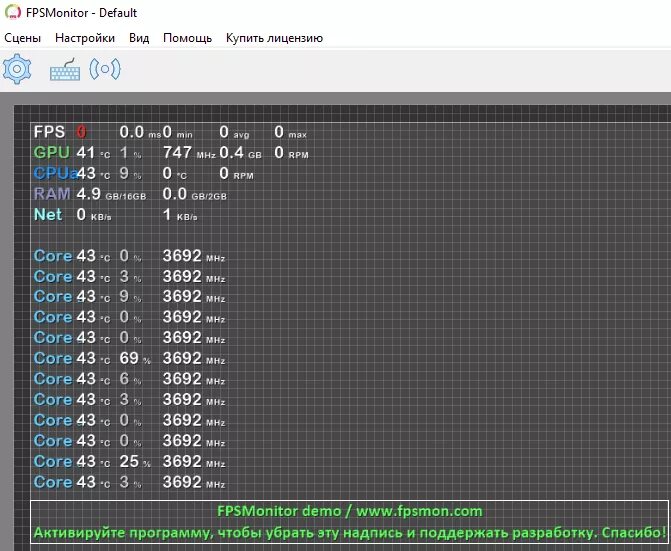Open the Вид menu
This screenshot has height=551, width=671.
pyautogui.click(x=139, y=38)
